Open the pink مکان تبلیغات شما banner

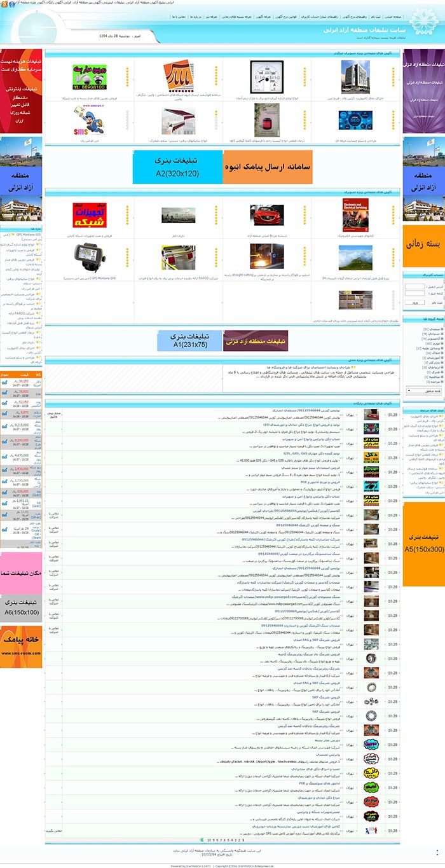(x=20, y=573)
